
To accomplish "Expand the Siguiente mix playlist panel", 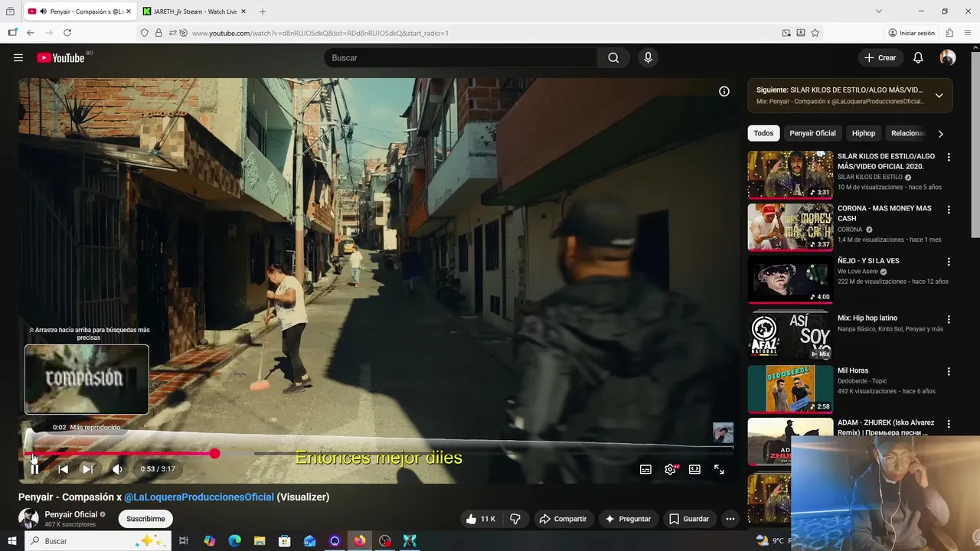I will coord(939,96).
